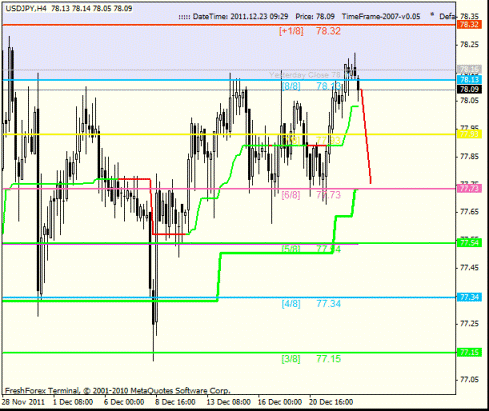Click the yellow 77.93 price tag on axis
Viewport: 489px width, 411px height.
(x=469, y=134)
